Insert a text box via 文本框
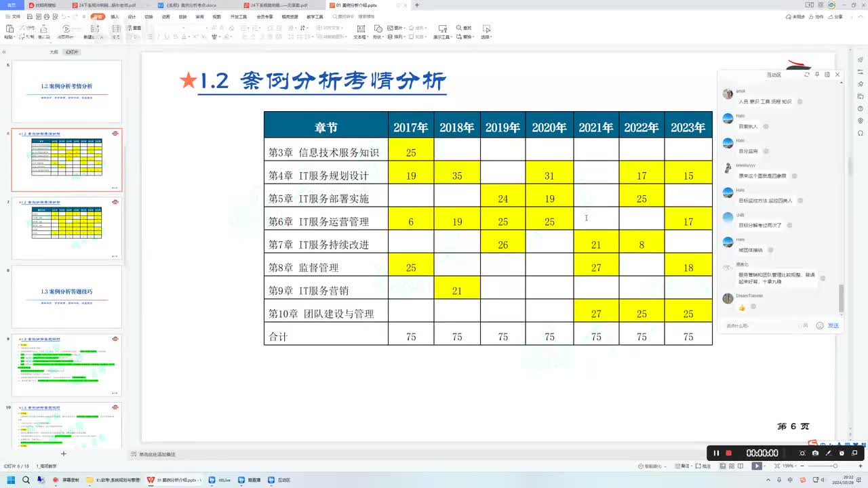 point(360,31)
